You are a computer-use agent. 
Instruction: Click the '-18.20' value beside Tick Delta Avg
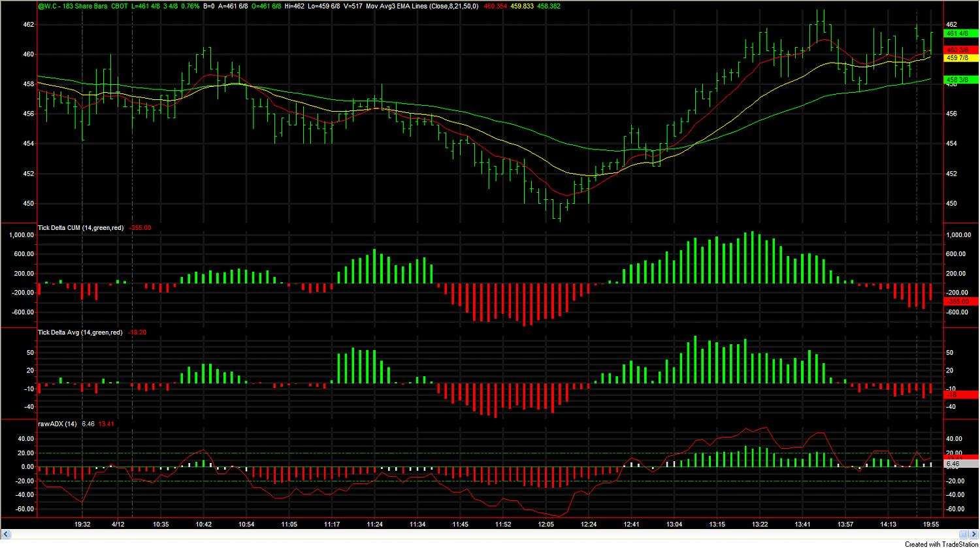click(x=138, y=332)
